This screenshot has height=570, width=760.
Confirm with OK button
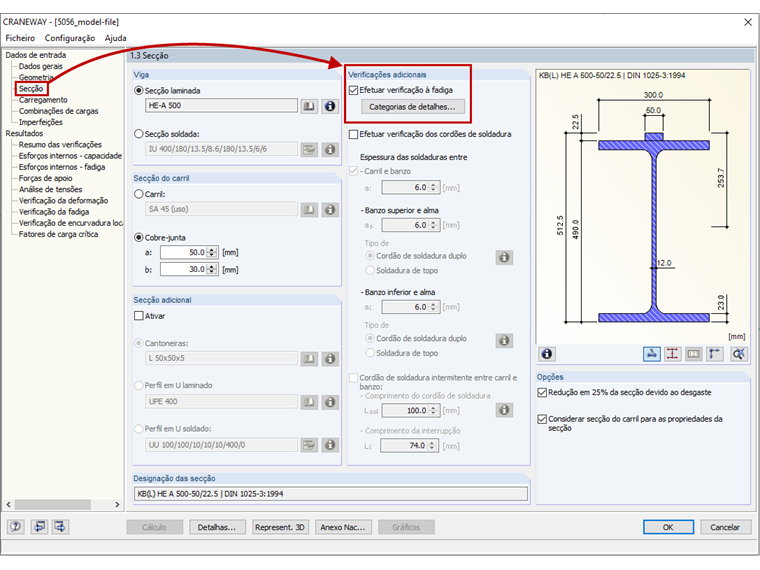click(668, 527)
